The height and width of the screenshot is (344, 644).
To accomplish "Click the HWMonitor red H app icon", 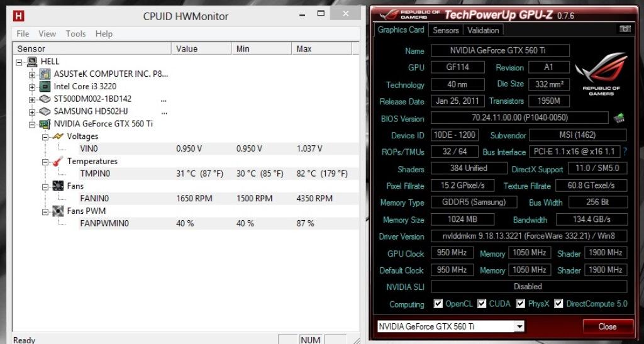I will point(18,16).
